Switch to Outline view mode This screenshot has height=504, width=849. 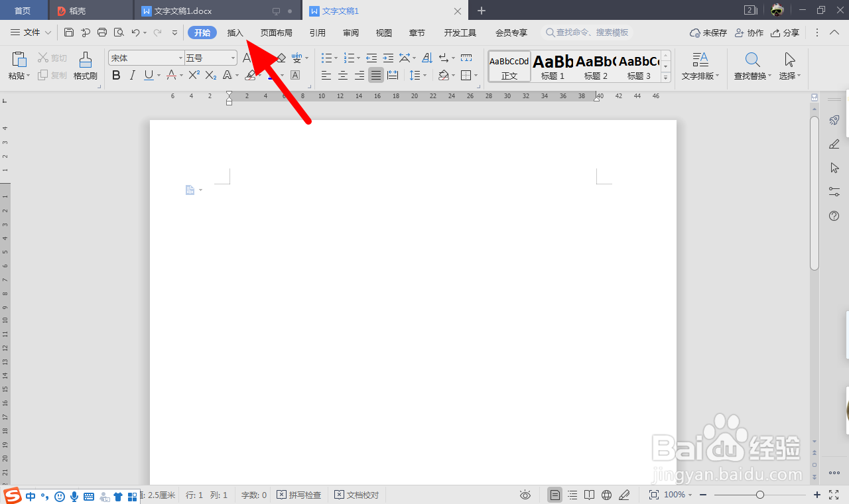click(572, 495)
